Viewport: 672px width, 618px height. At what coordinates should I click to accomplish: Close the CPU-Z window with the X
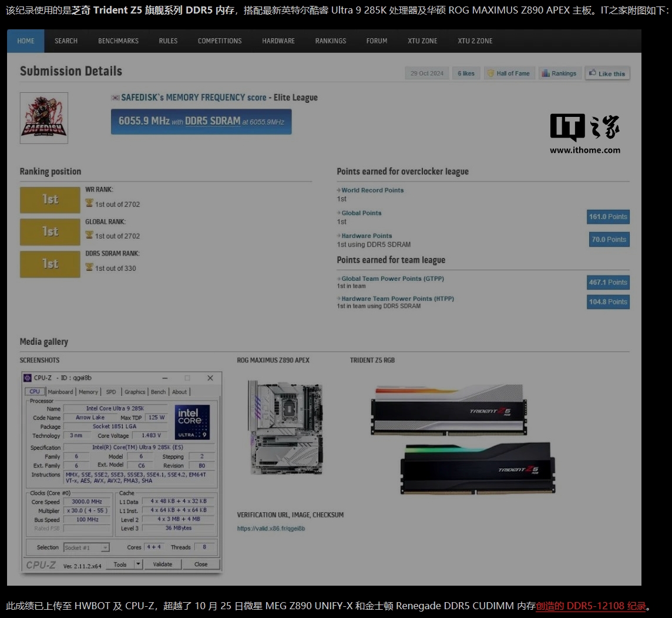coord(210,378)
